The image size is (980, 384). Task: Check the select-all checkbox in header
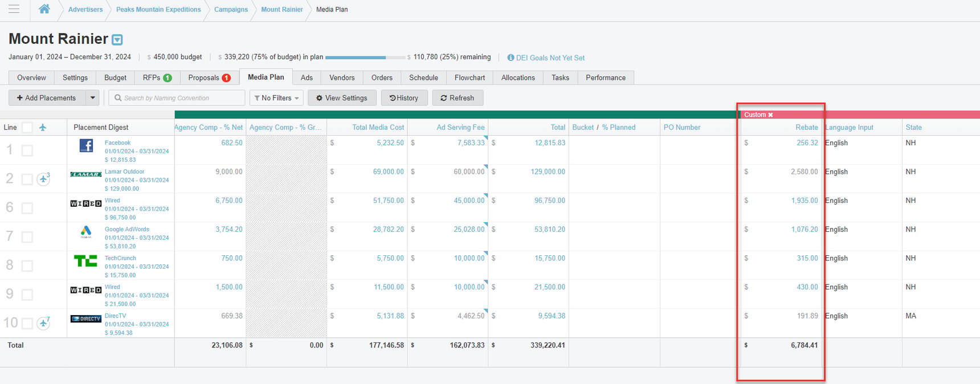(x=27, y=127)
